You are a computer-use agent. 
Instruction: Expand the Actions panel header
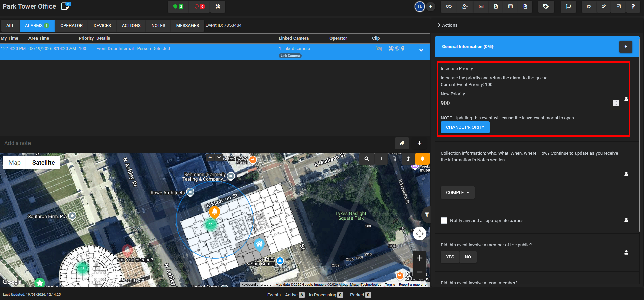(x=447, y=25)
